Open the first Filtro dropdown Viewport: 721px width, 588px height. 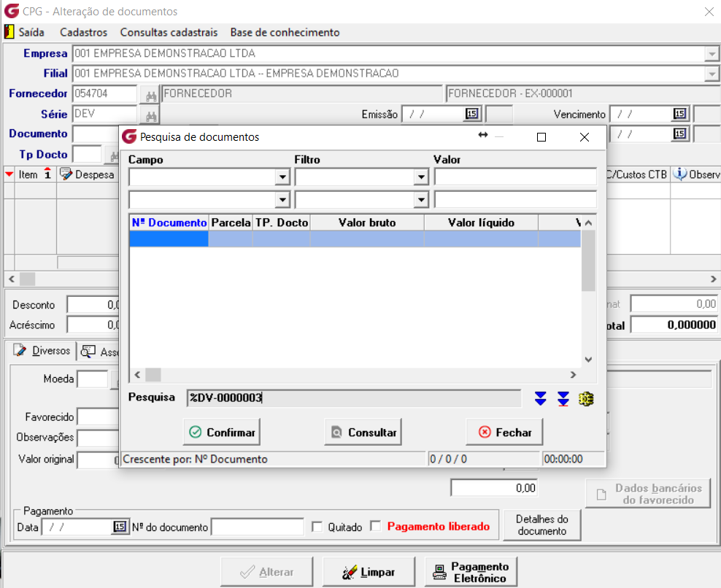tap(421, 177)
